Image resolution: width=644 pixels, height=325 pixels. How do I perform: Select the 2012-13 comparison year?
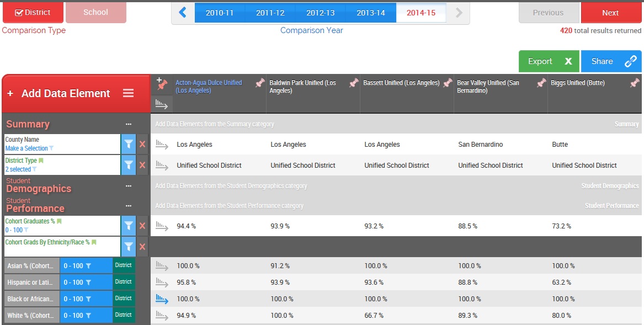click(320, 13)
